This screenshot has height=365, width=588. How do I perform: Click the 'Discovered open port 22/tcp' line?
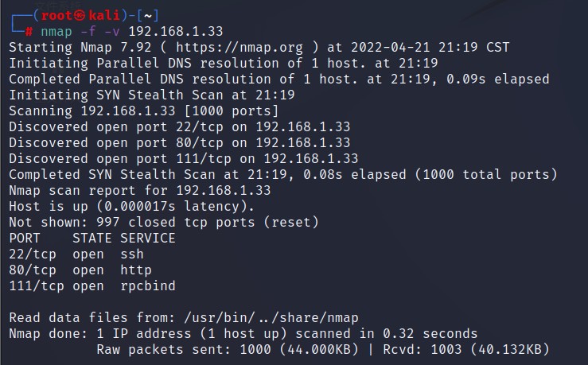[180, 127]
